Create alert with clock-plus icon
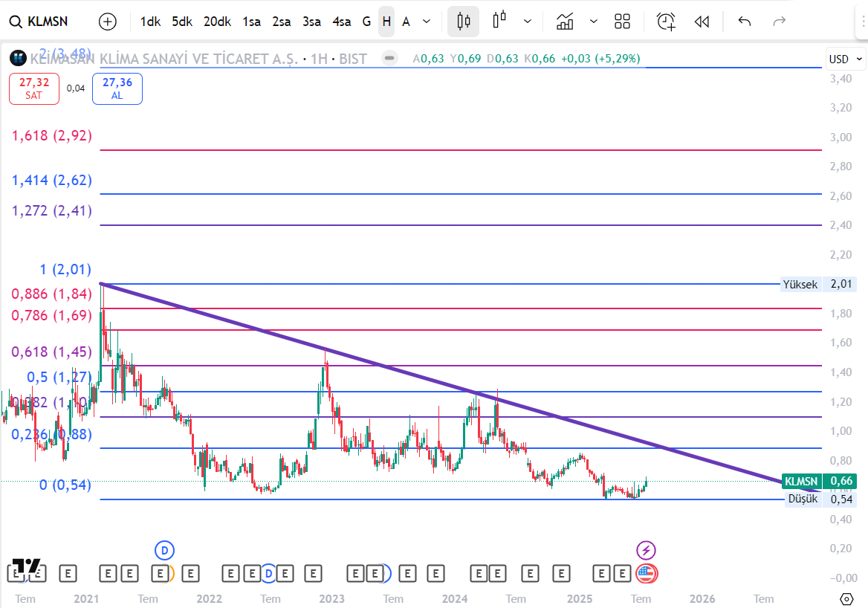Viewport: 868px width, 608px height. coord(666,22)
